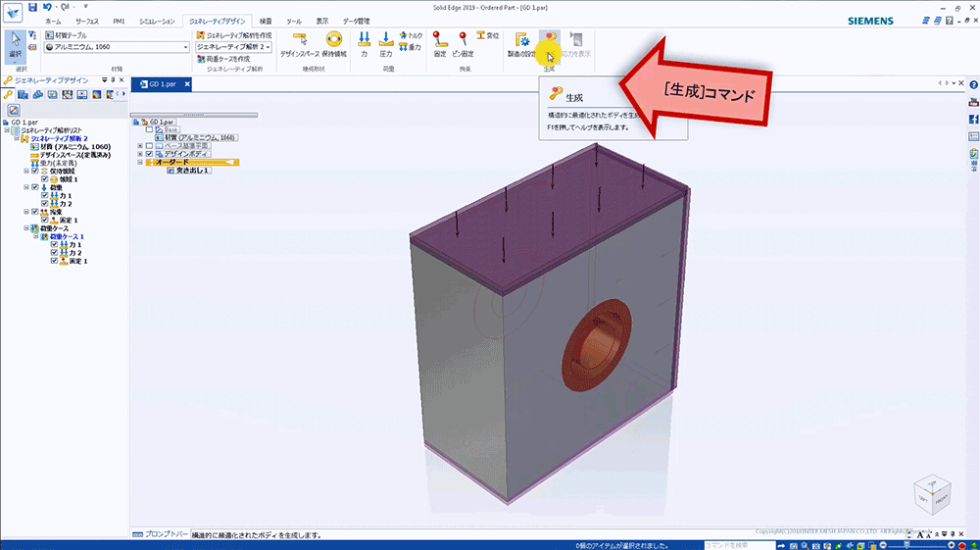Screen dimensions: 980x550
Task: Uncheck the 固定 1 checkbox under 拘束
Action: tap(44, 220)
